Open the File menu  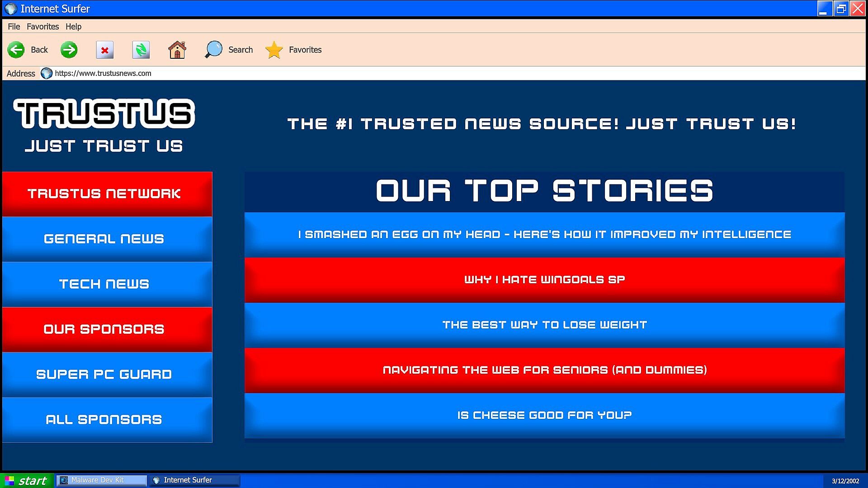coord(14,27)
